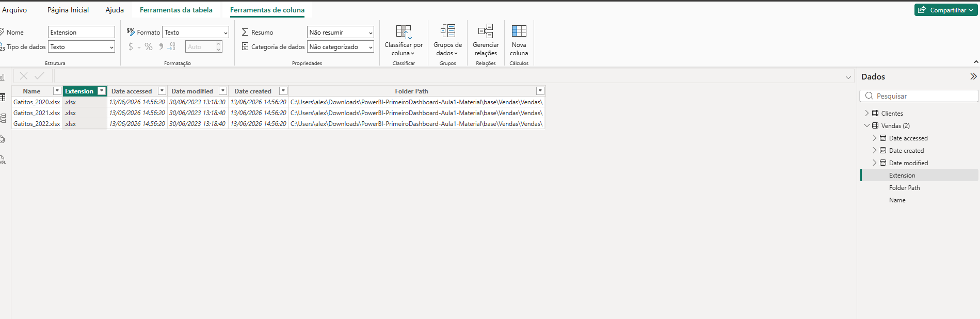Expand the formula bar with the chevron

[x=848, y=77]
